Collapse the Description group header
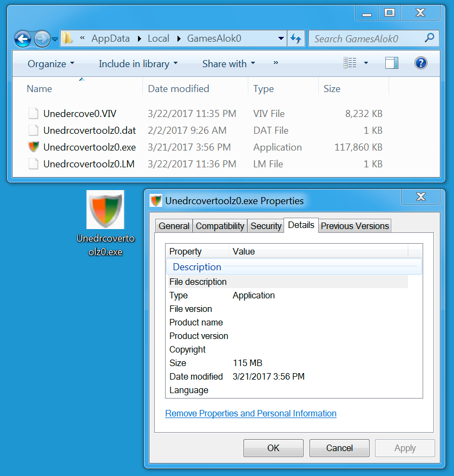Image resolution: width=454 pixels, height=476 pixels. tap(294, 266)
